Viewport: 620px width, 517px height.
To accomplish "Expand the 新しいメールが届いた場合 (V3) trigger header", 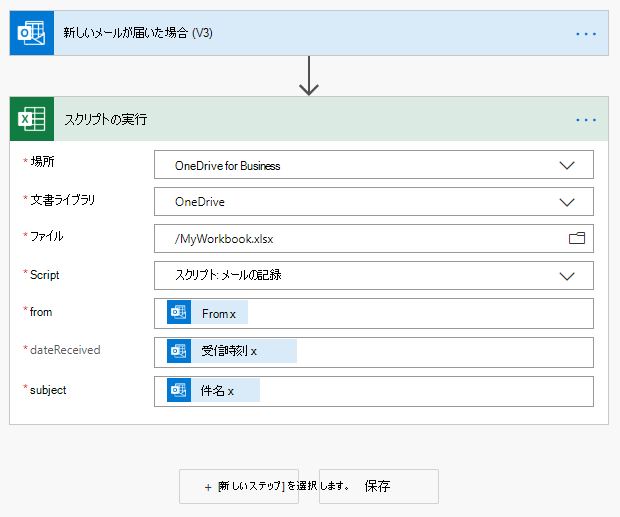I will tap(309, 33).
